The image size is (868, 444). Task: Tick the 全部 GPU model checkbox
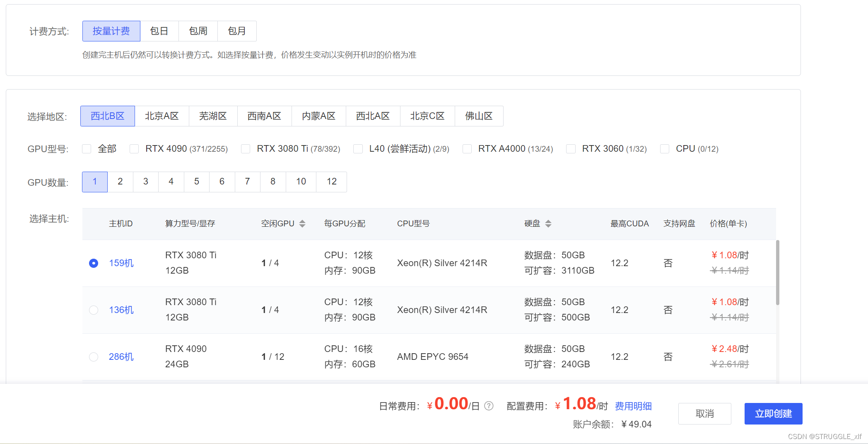point(87,149)
